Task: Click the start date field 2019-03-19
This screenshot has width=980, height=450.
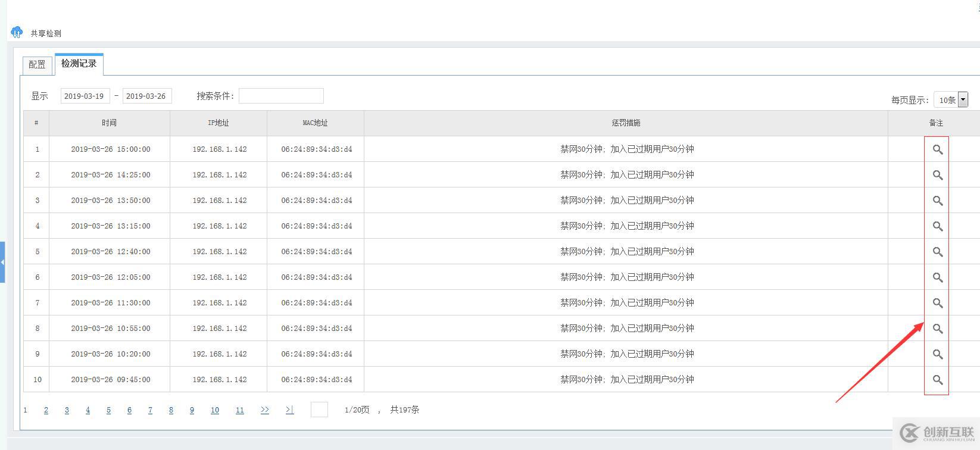Action: point(85,96)
